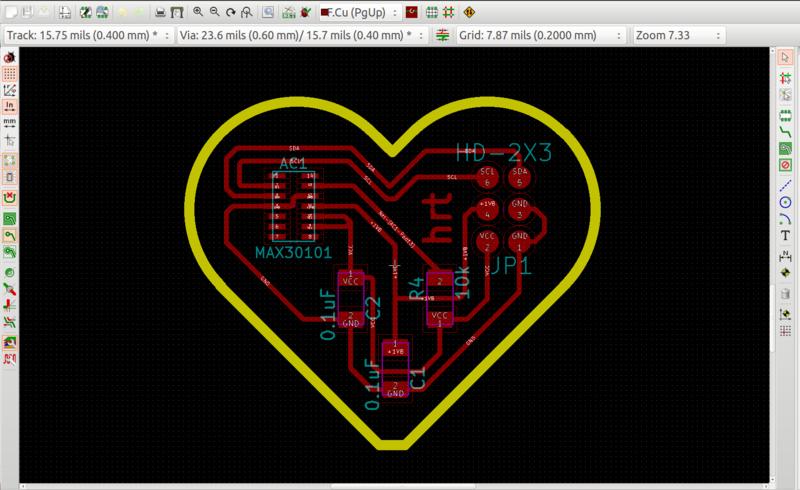Open the F.Cu layer selection dropdown
800x490 pixels.
click(359, 12)
